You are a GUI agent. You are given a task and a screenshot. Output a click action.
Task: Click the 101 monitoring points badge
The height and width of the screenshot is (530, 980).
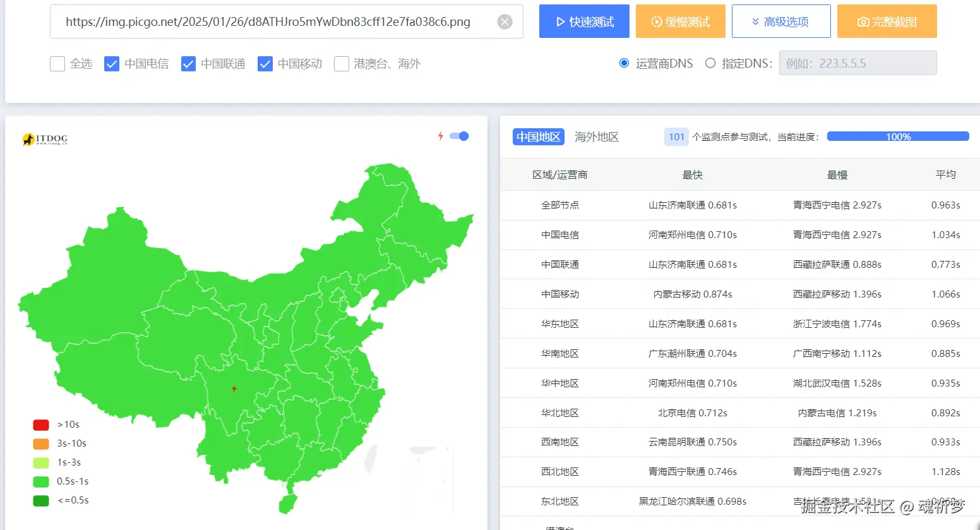[676, 137]
